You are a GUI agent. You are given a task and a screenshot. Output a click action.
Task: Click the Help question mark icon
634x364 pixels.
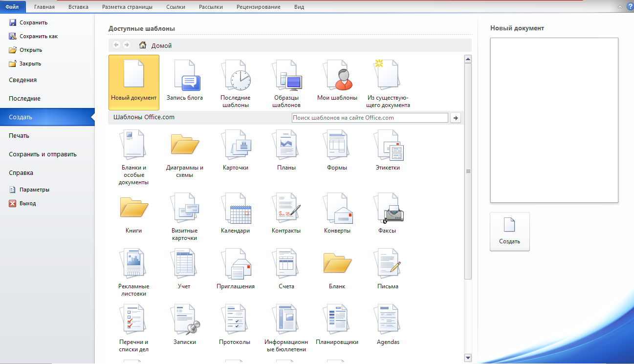coord(629,7)
